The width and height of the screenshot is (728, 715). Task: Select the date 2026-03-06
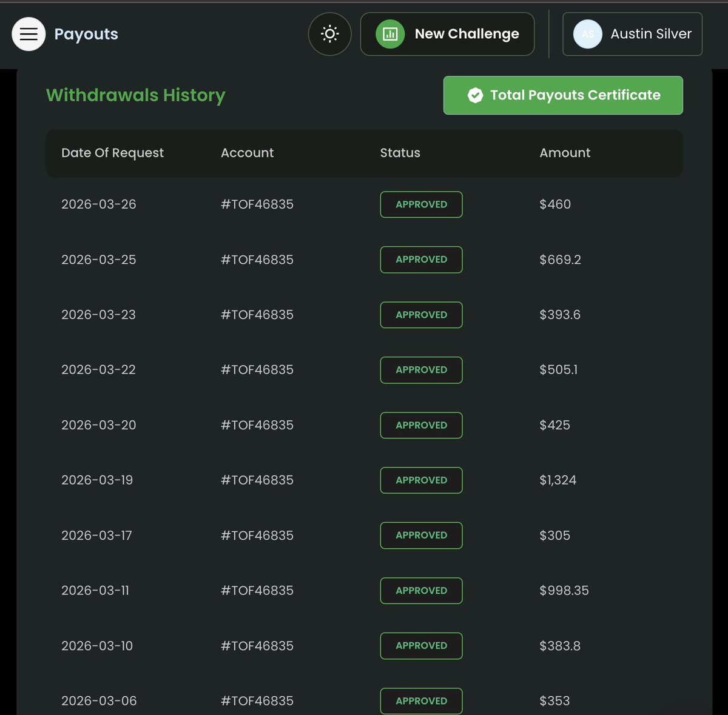(x=99, y=701)
